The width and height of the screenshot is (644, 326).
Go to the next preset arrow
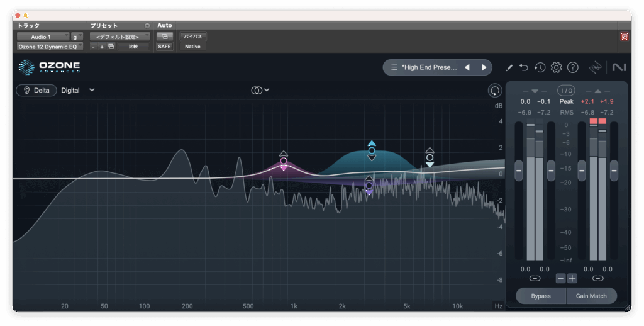click(x=484, y=67)
